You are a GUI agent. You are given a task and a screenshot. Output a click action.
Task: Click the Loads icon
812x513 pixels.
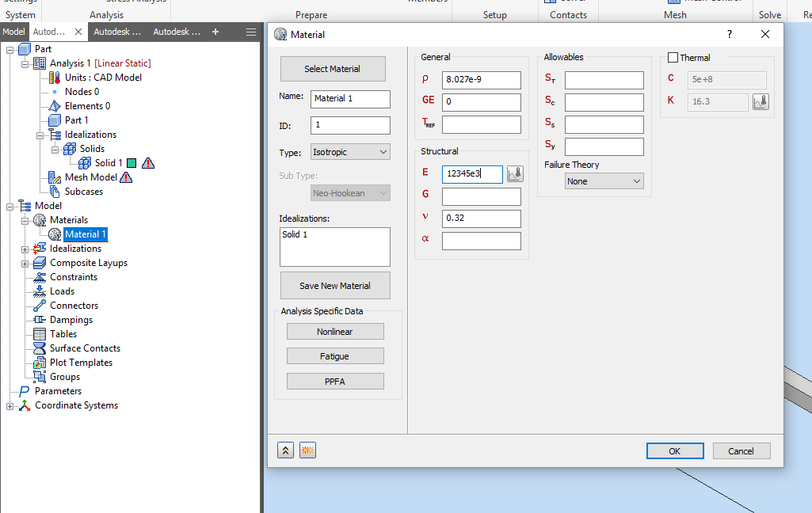click(40, 291)
